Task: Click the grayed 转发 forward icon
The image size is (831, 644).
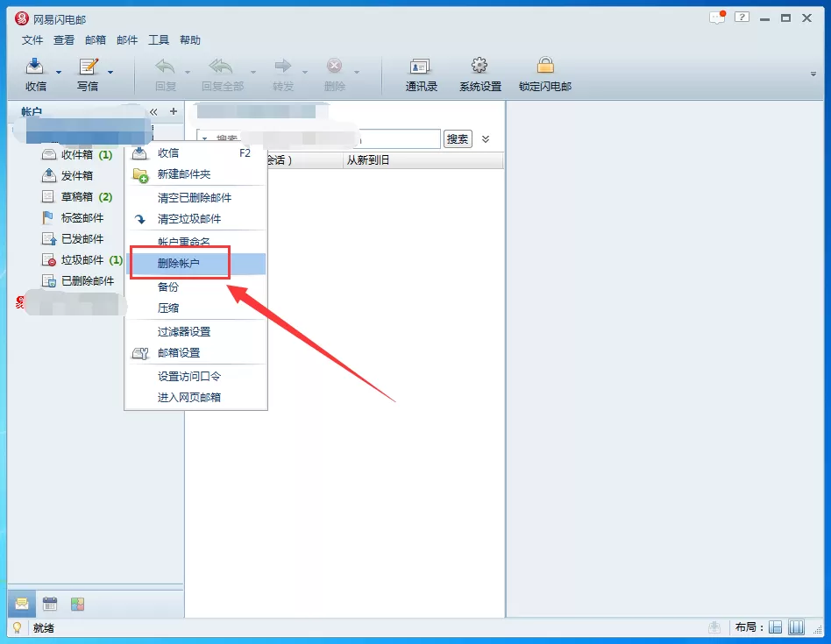Action: coord(283,67)
